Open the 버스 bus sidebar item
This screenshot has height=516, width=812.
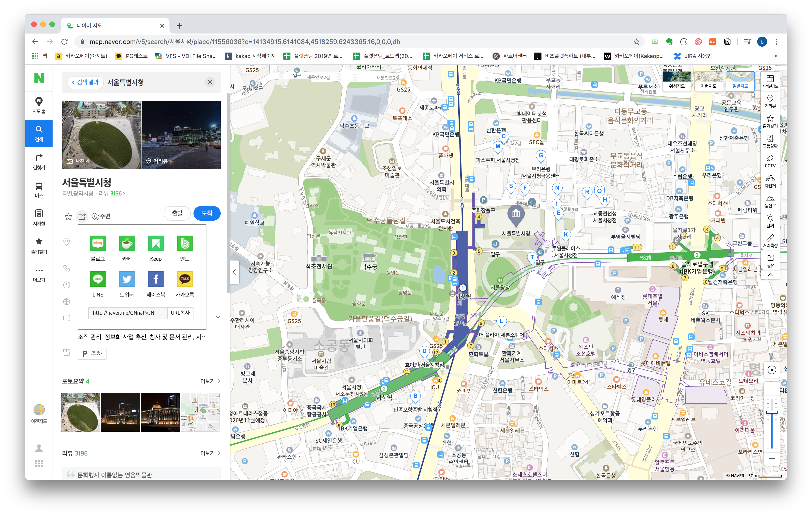(39, 189)
